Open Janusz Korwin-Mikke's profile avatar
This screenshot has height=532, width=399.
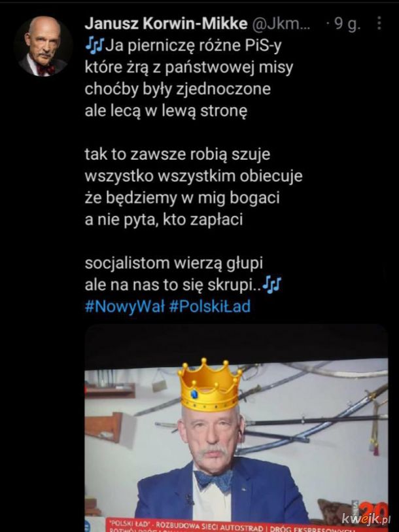point(43,46)
